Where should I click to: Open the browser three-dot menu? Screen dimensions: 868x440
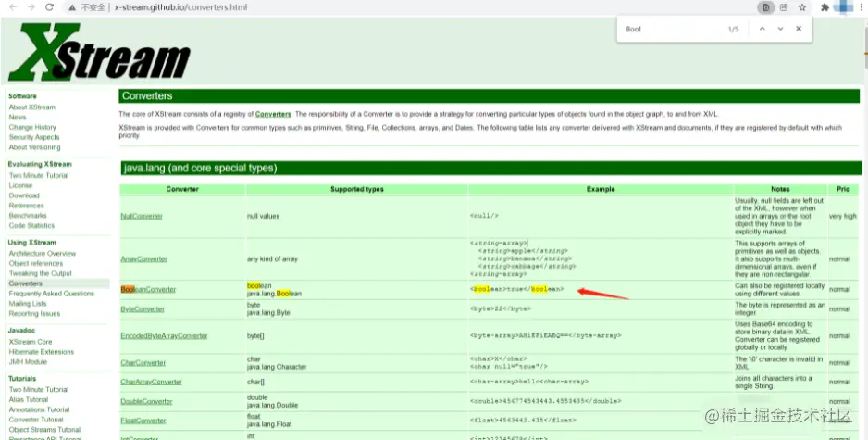(x=862, y=7)
